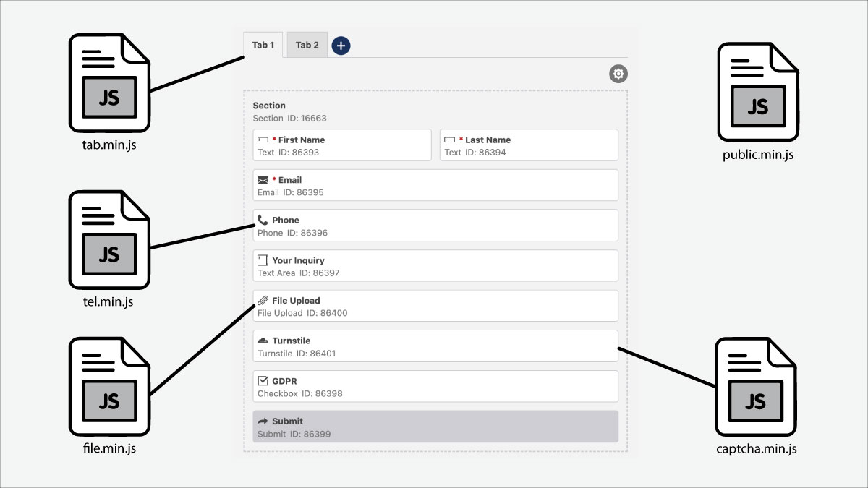Click the tel.min.js file icon
868x488 pixels.
click(109, 241)
